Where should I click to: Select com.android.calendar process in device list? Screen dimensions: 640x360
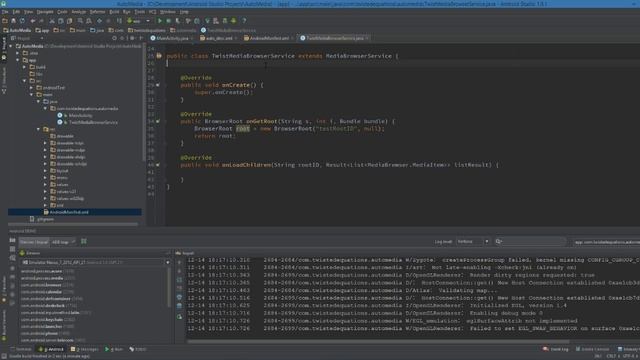(x=47, y=292)
